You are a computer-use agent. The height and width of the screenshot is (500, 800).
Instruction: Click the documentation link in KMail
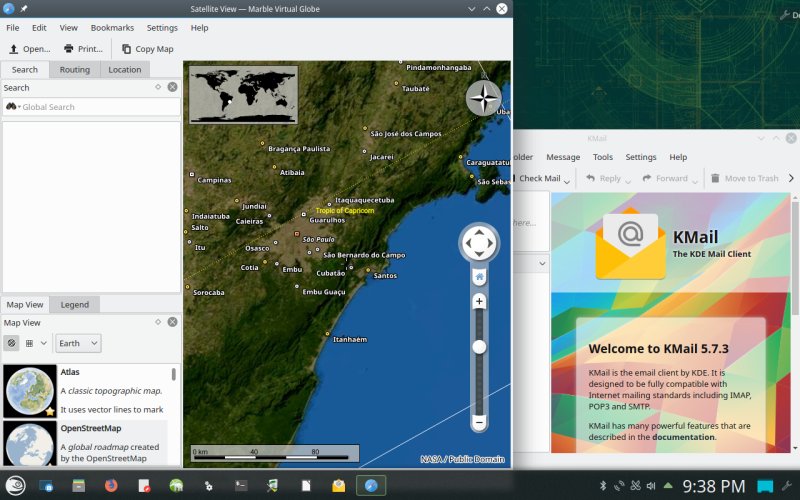coord(685,437)
